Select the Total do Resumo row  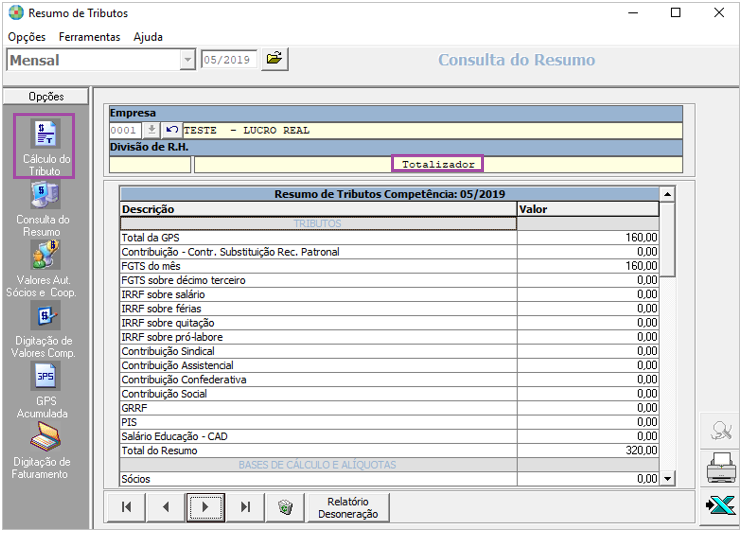[389, 451]
